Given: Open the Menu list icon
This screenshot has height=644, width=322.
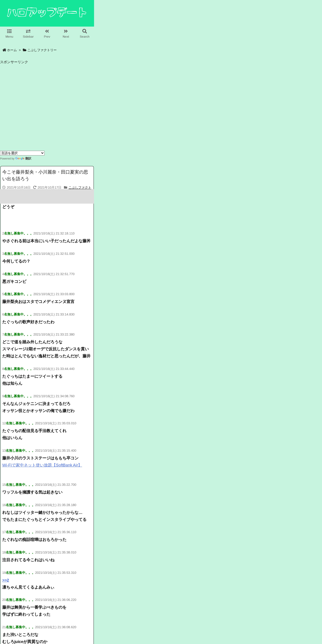Looking at the screenshot, I should [x=9, y=31].
